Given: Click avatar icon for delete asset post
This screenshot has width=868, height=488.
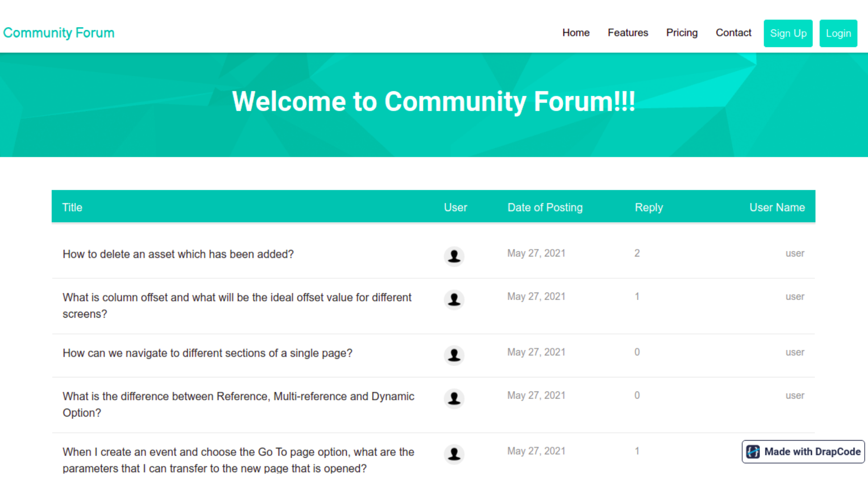Looking at the screenshot, I should click(454, 256).
